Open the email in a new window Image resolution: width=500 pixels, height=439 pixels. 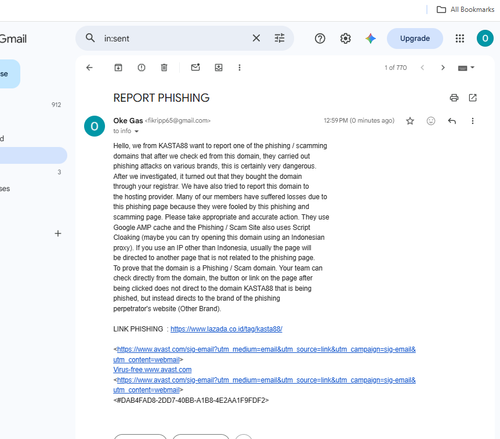[x=473, y=98]
